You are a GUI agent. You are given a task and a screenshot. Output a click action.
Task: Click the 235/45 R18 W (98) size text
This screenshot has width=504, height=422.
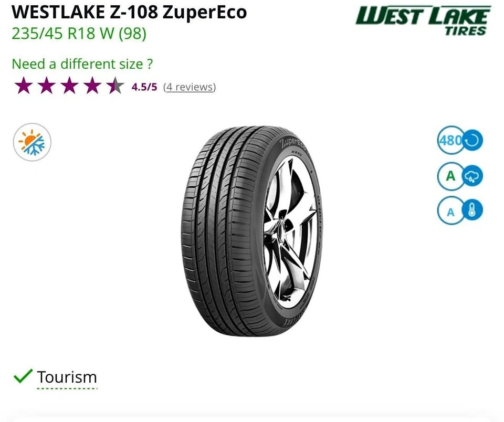coord(79,34)
